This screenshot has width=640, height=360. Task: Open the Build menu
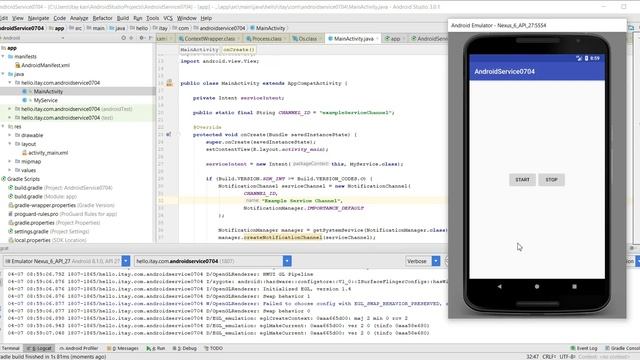tap(123, 18)
